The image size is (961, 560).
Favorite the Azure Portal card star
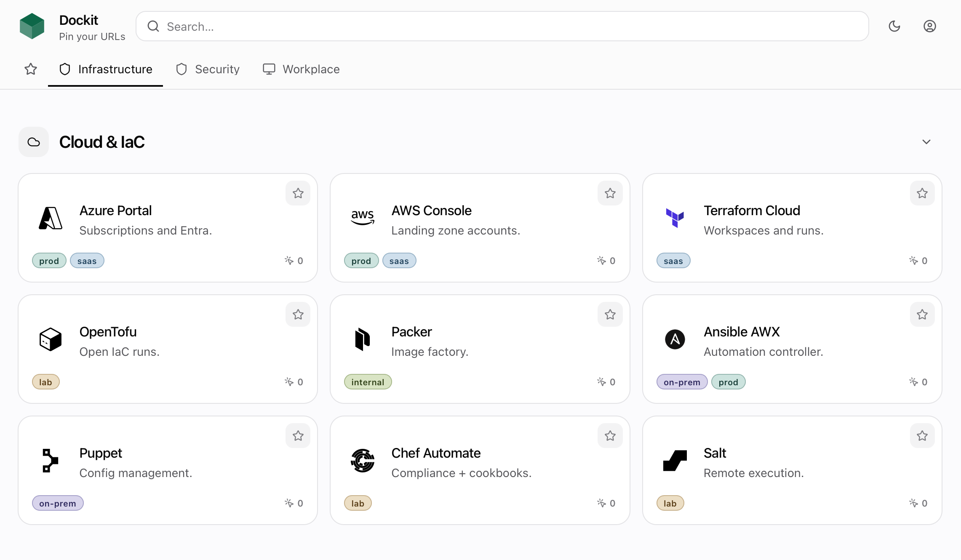pyautogui.click(x=298, y=193)
